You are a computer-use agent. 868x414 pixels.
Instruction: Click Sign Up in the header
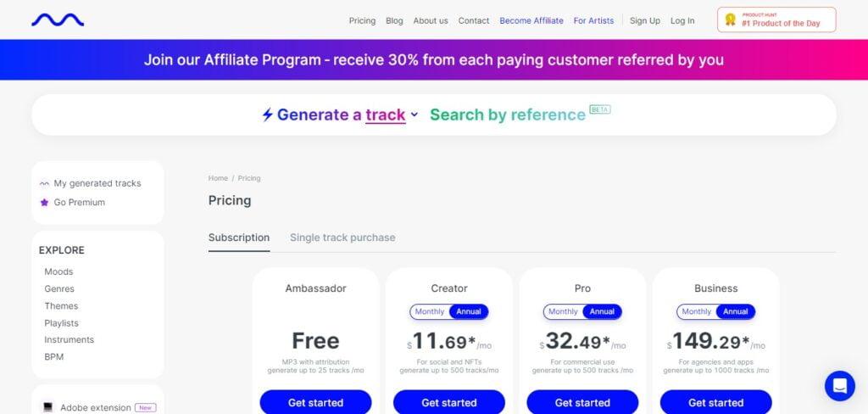645,20
